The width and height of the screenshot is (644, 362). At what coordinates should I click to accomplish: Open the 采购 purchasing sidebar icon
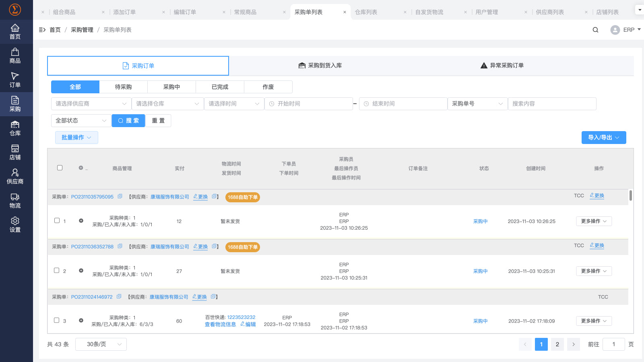(x=15, y=104)
